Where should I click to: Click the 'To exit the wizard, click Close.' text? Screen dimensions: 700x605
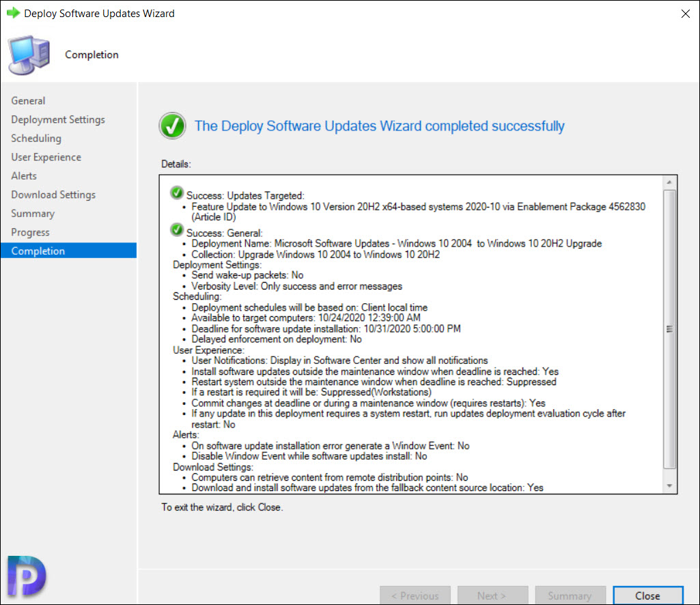coord(222,507)
